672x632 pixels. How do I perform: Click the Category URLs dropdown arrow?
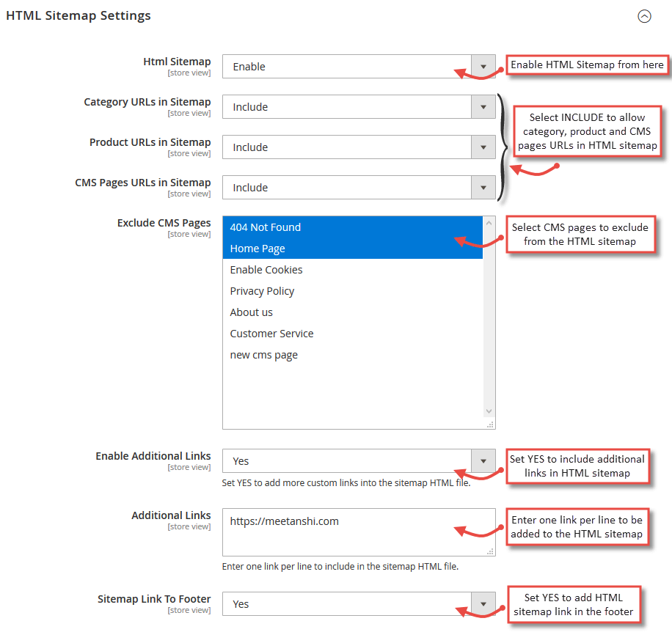(x=483, y=106)
